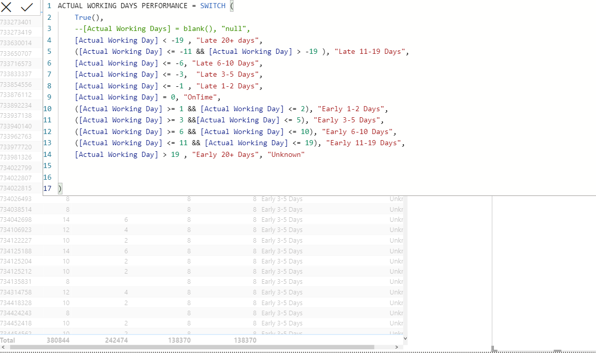
Task: Click the ID 733977720 in the left column
Action: pos(16,147)
